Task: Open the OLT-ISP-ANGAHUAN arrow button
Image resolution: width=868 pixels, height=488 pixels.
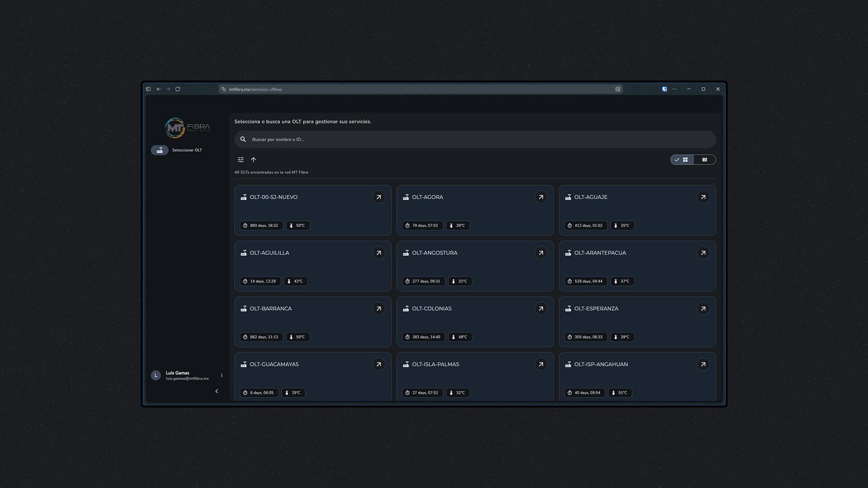Action: (x=703, y=364)
